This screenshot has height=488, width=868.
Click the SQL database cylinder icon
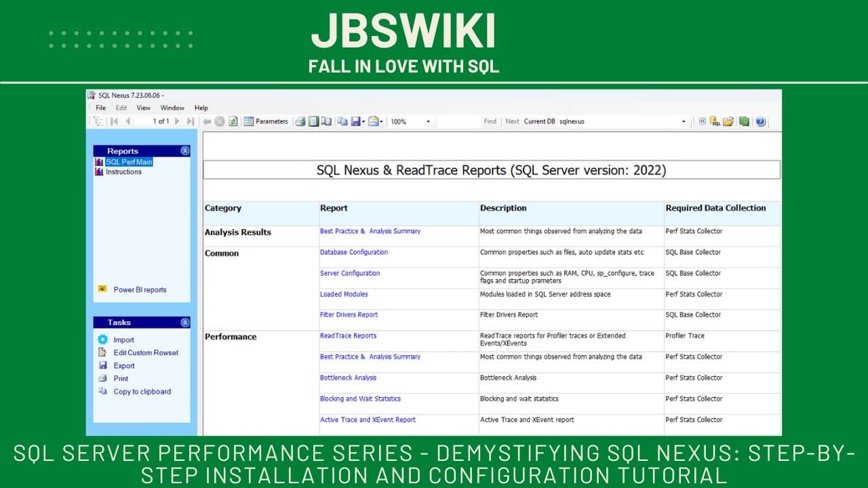[715, 121]
